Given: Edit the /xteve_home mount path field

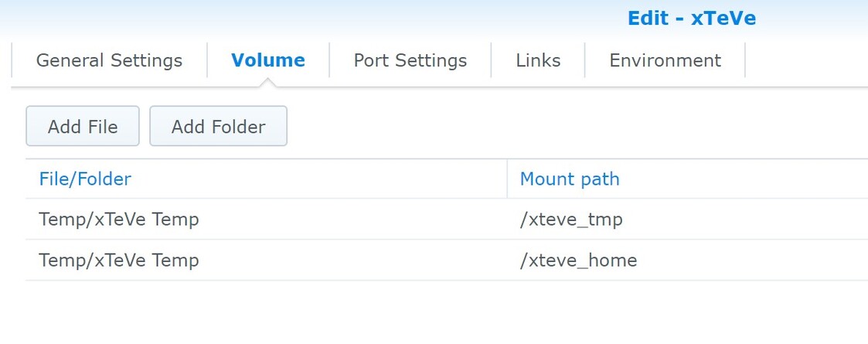Looking at the screenshot, I should coord(578,261).
